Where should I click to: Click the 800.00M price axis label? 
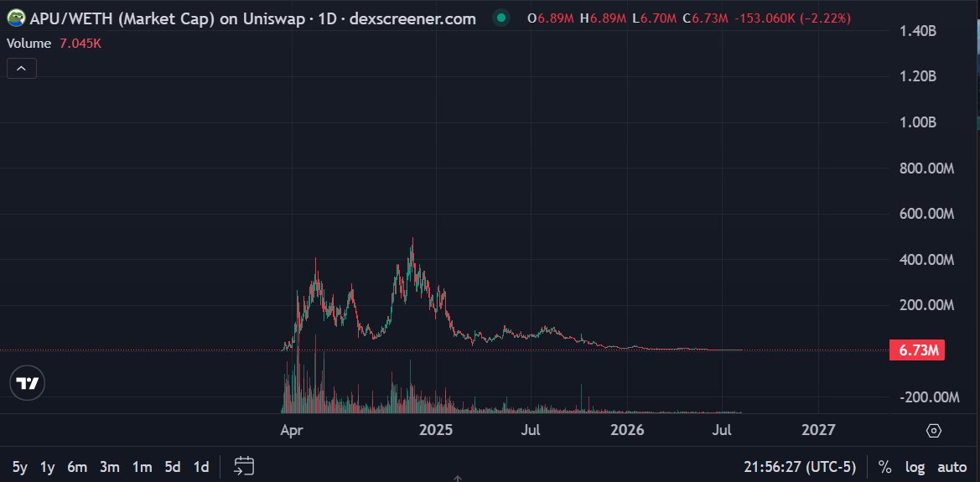tap(927, 168)
